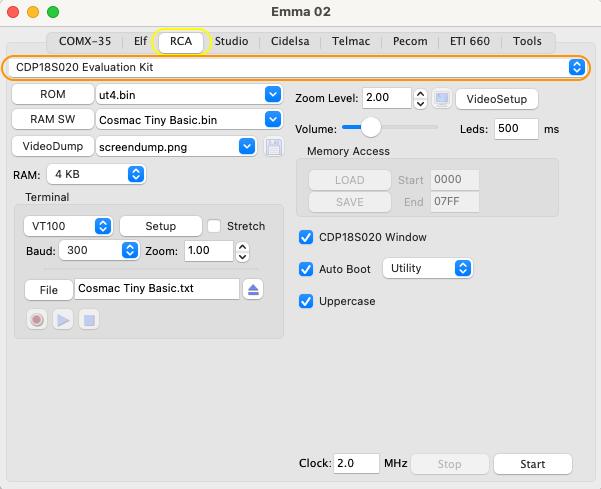
Task: Open the Telmac tab
Action: tap(351, 41)
